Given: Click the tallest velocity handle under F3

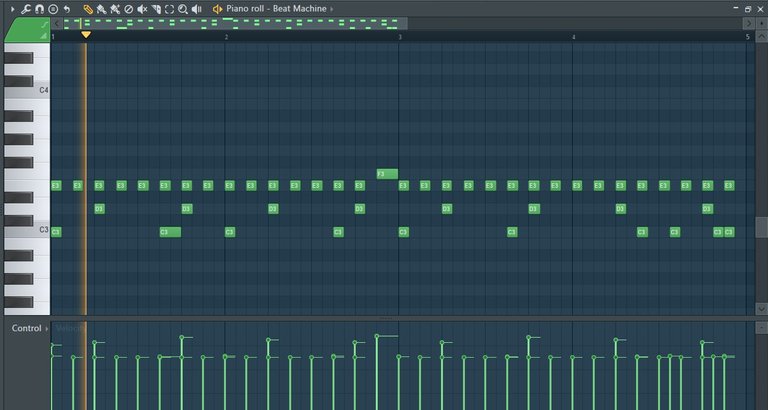Looking at the screenshot, I should (x=377, y=336).
